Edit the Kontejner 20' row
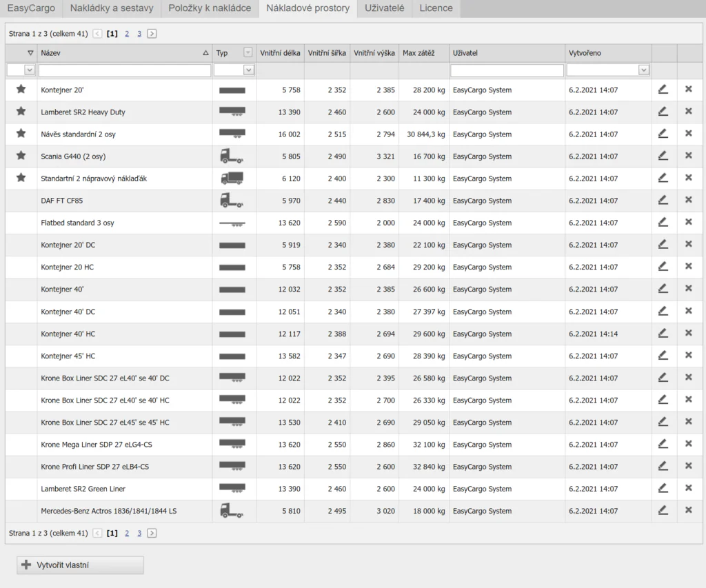 (663, 90)
